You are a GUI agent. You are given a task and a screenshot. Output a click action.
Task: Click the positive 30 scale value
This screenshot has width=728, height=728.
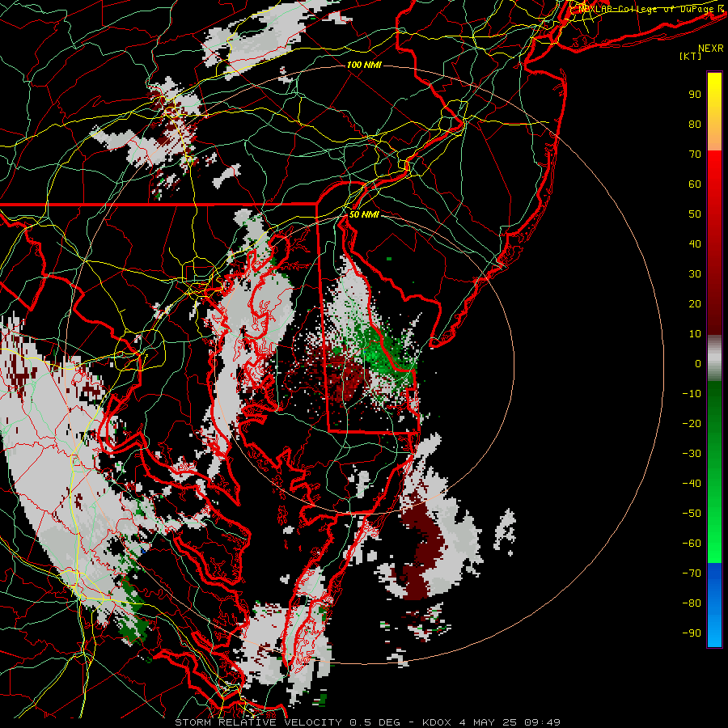tap(695, 274)
